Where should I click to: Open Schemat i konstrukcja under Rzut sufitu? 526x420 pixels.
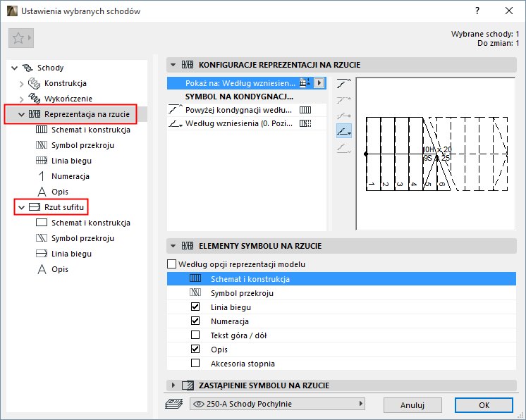tap(90, 223)
